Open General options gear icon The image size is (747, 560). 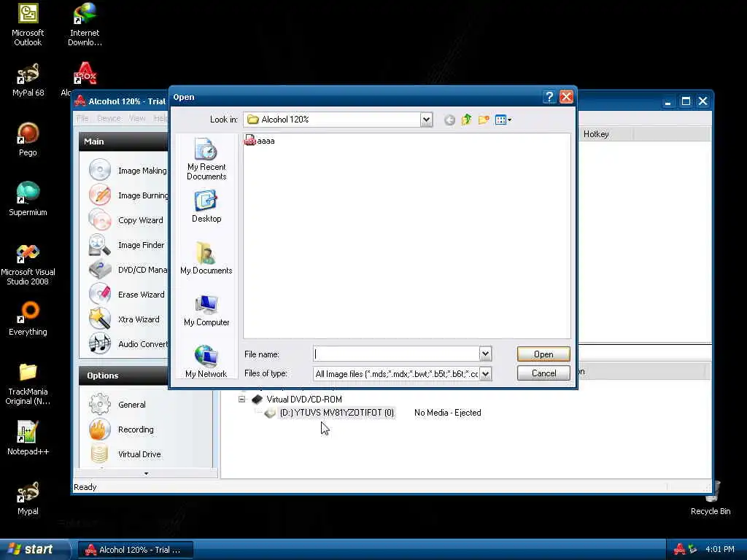click(x=99, y=404)
